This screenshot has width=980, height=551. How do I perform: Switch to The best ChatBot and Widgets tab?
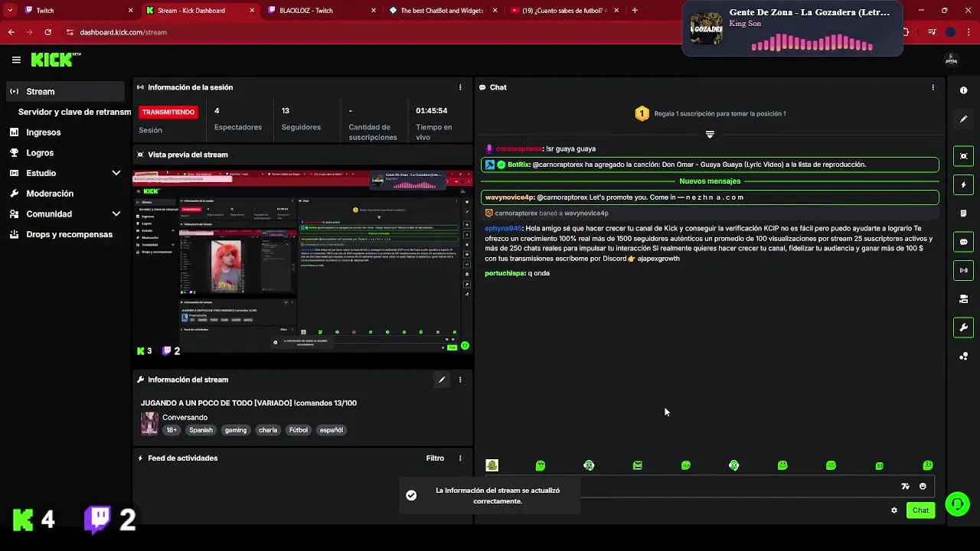point(444,11)
